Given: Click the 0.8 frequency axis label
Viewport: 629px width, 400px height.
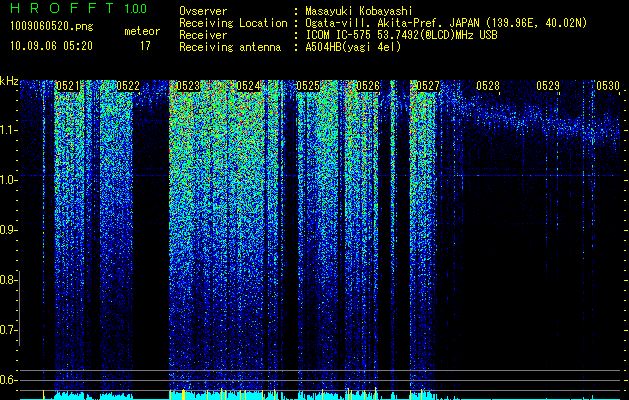Looking at the screenshot, I should [8, 280].
